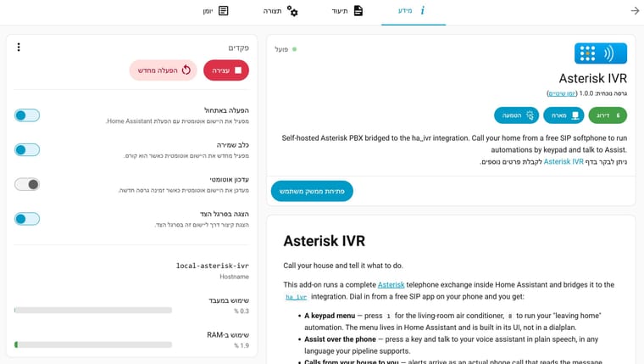Open the יומן שינויים changelog link
The image size is (644, 364).
(x=562, y=94)
